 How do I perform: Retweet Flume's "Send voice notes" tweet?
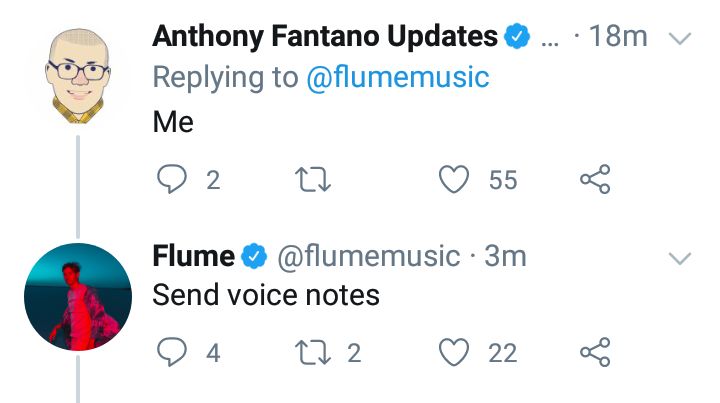tap(315, 352)
